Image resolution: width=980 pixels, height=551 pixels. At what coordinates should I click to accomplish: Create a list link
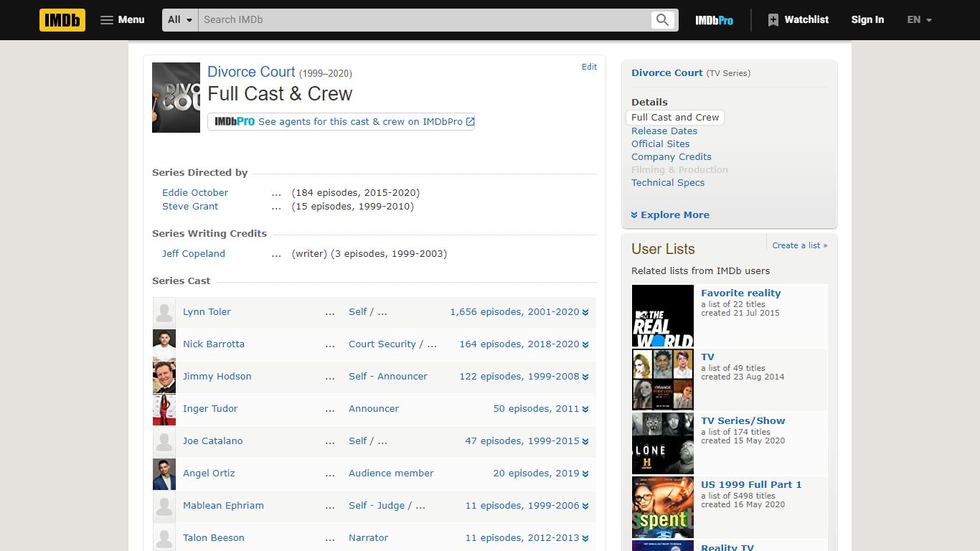click(800, 245)
